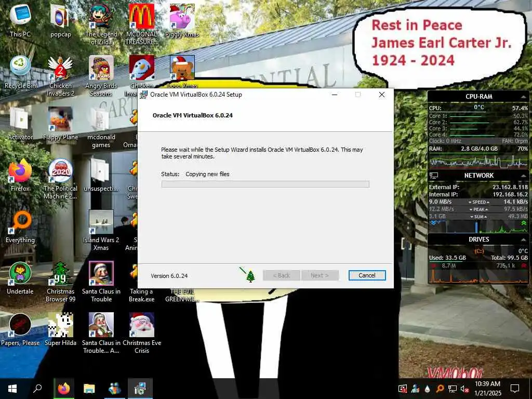
Task: Select the Christmas Browser 99 shortcut
Action: (x=60, y=282)
